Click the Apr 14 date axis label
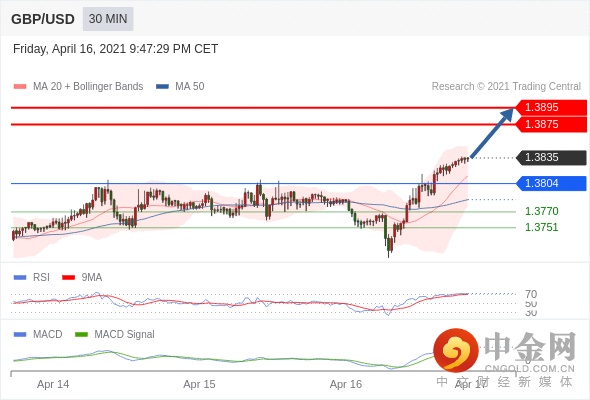 tap(53, 384)
